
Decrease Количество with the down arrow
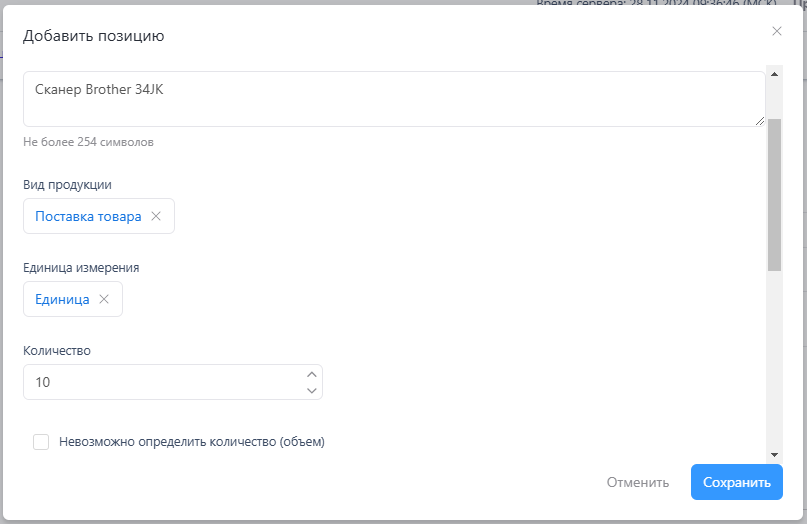[x=311, y=390]
